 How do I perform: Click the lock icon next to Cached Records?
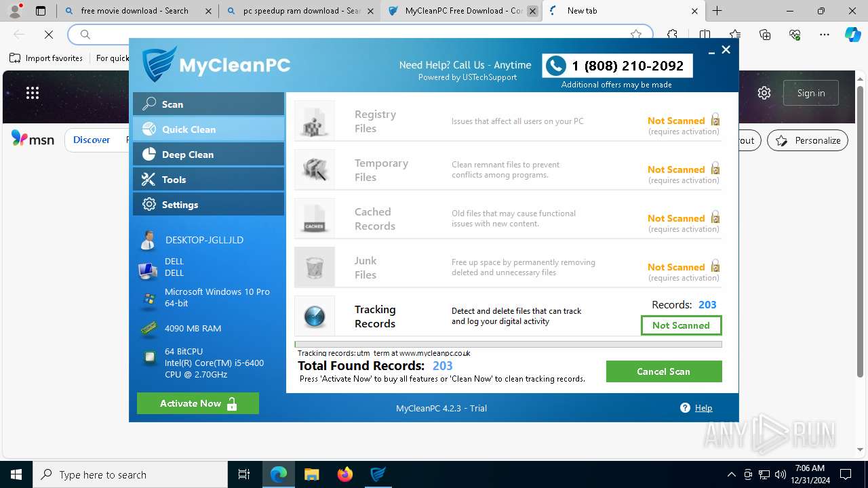715,218
